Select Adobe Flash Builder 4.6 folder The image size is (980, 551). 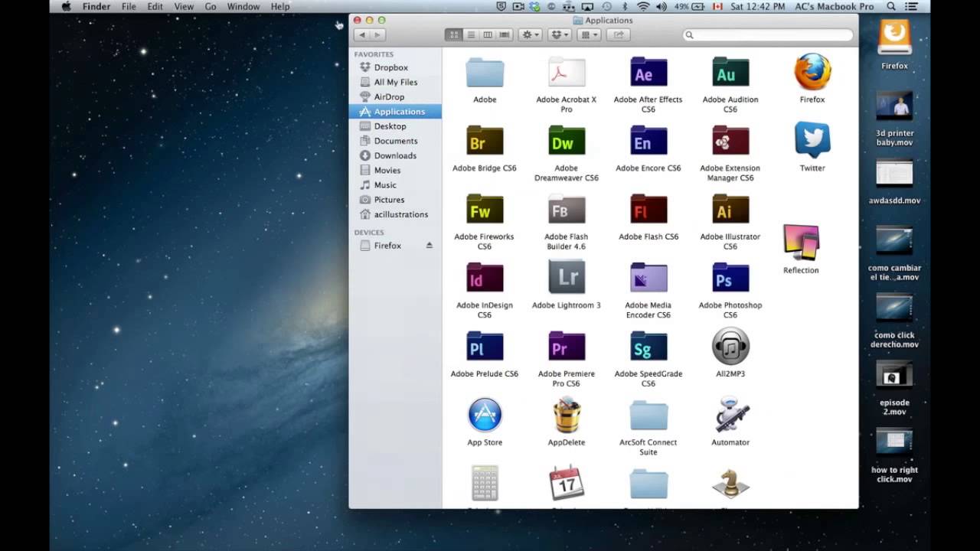[567, 210]
